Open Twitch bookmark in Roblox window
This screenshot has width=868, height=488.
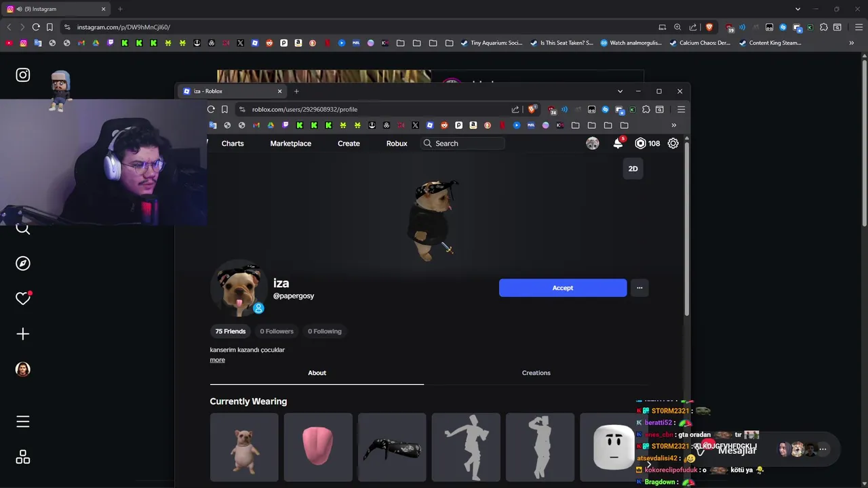pos(285,125)
